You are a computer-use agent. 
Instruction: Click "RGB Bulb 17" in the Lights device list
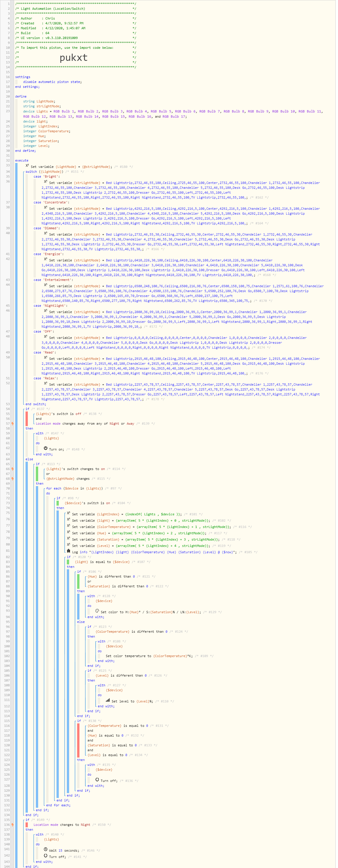(x=174, y=116)
